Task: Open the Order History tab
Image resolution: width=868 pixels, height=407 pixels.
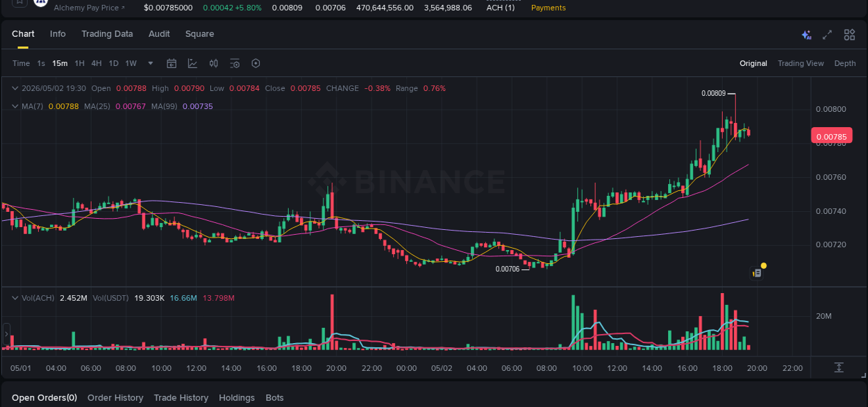Action: pyautogui.click(x=115, y=398)
